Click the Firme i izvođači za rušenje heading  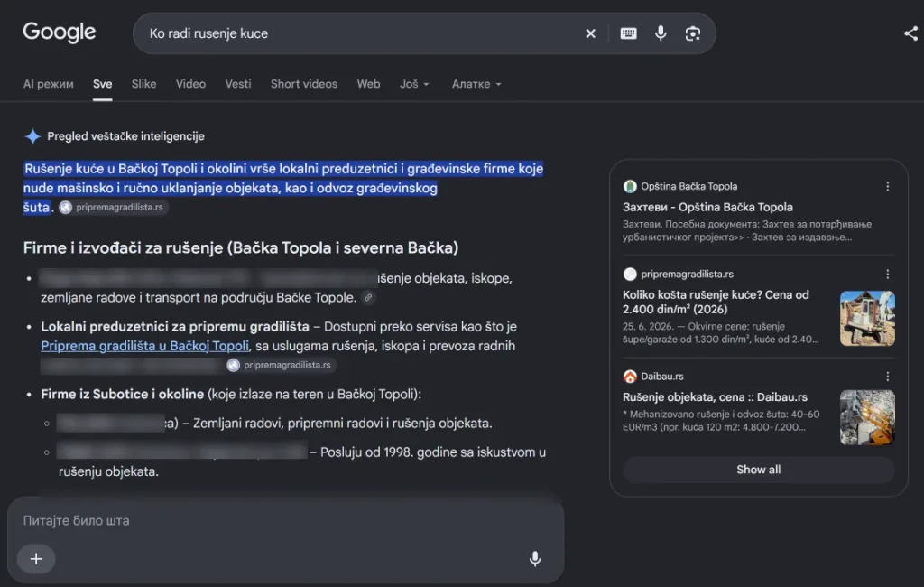(240, 247)
